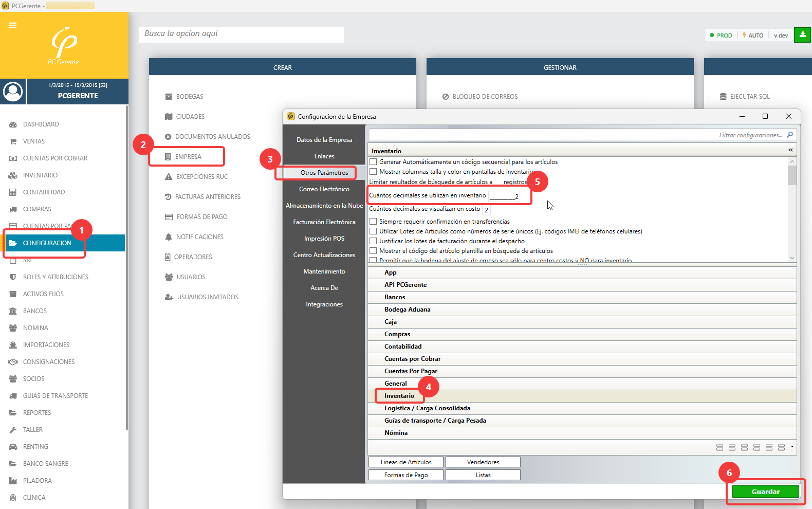The height and width of the screenshot is (509, 812).
Task: Click the Excepciones RUC warning icon
Action: (x=169, y=177)
